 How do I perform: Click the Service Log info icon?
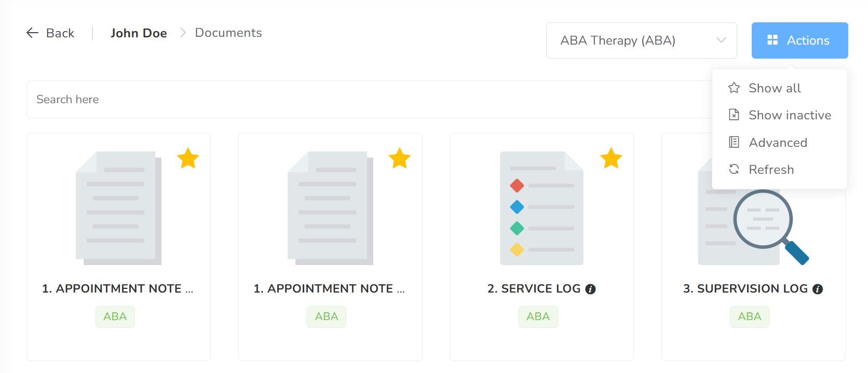tap(590, 289)
